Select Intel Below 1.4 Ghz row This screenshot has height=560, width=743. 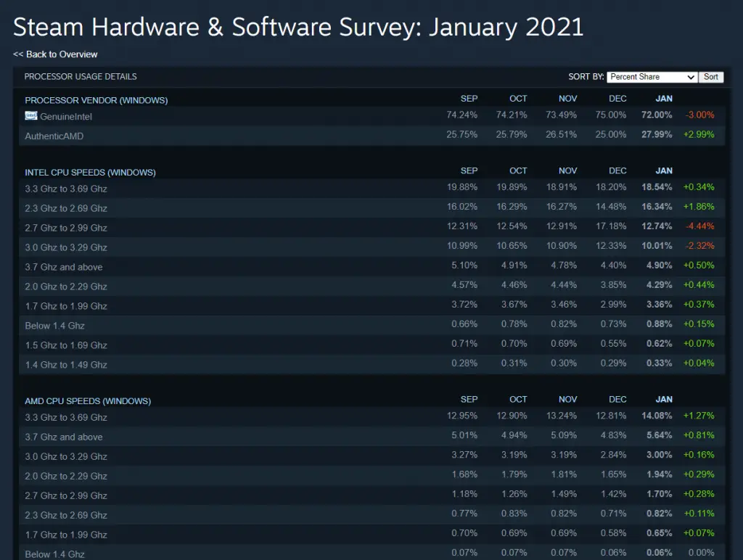[x=372, y=325]
